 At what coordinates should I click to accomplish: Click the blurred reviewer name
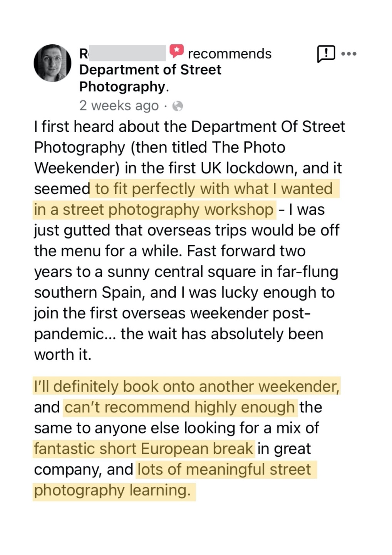[122, 54]
